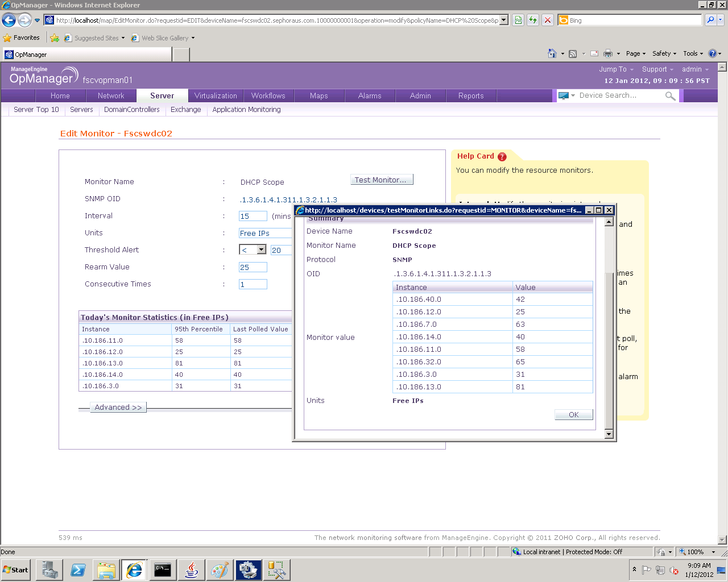Image resolution: width=728 pixels, height=582 pixels.
Task: Switch to the Alarms tab
Action: 370,96
